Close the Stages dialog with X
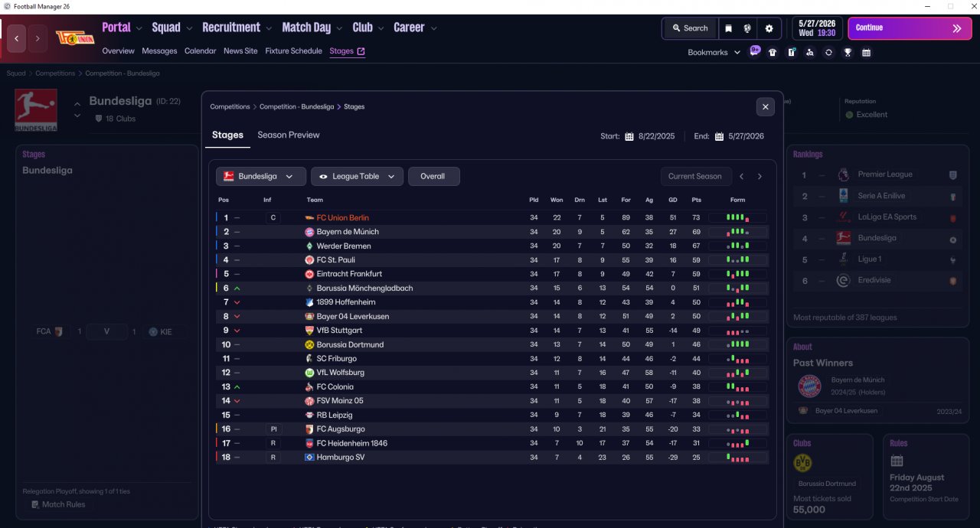The height and width of the screenshot is (528, 980). click(766, 107)
